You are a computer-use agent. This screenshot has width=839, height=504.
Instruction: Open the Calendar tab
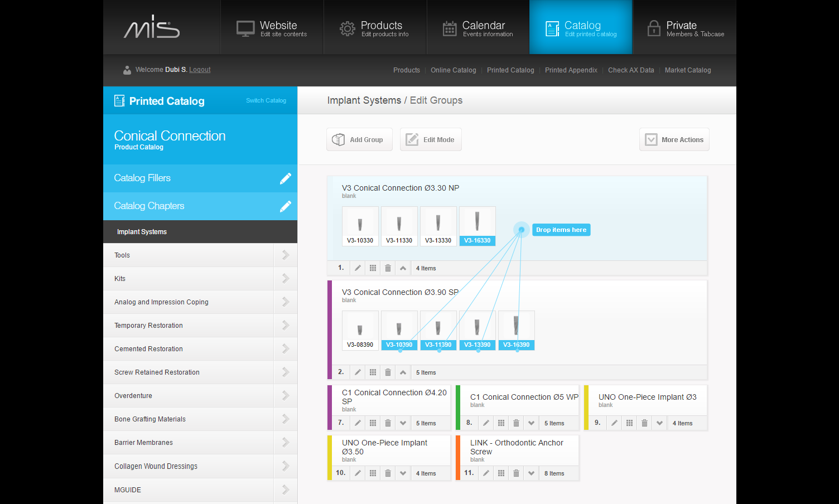(x=478, y=27)
